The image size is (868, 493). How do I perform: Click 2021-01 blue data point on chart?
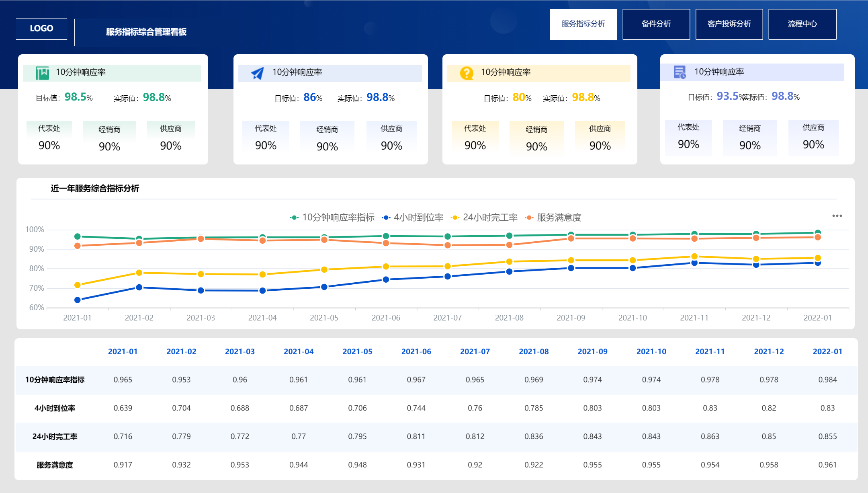click(x=78, y=300)
